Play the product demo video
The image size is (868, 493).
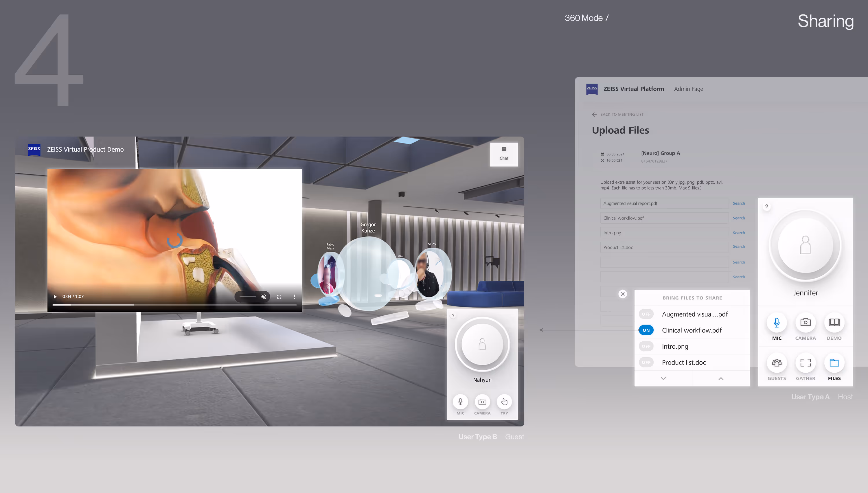click(x=55, y=297)
